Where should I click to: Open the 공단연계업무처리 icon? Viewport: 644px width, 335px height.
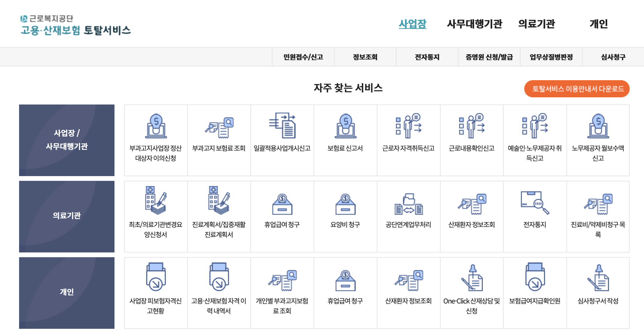[x=409, y=204]
